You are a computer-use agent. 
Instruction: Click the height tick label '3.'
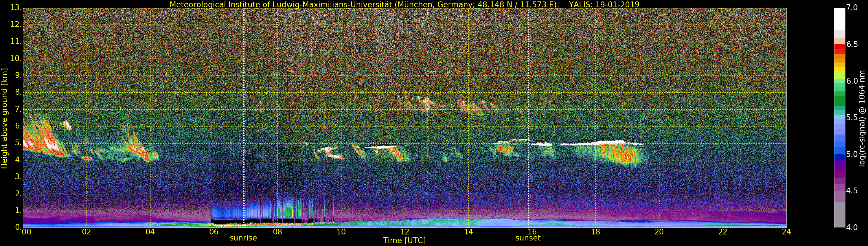click(x=18, y=177)
